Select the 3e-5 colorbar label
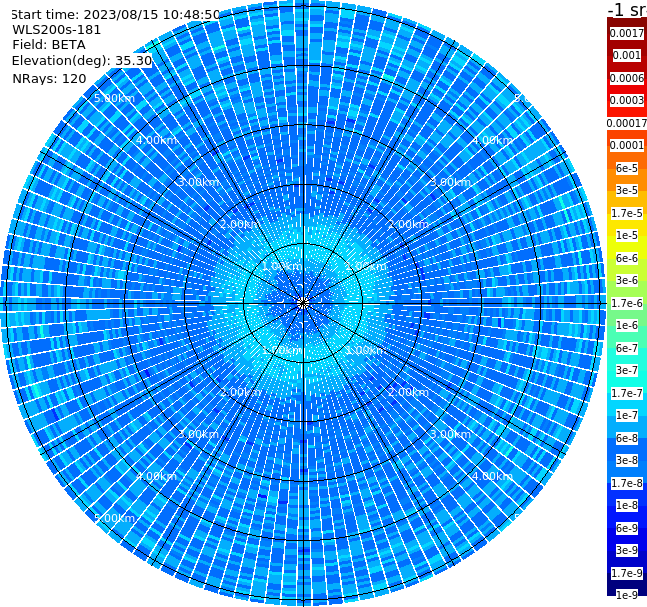The width and height of the screenshot is (647, 607). (x=627, y=190)
